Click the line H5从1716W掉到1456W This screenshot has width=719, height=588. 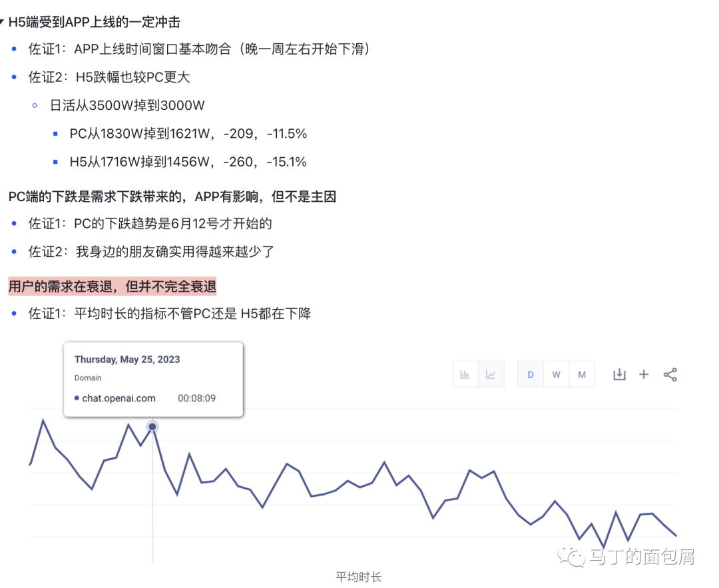[188, 162]
